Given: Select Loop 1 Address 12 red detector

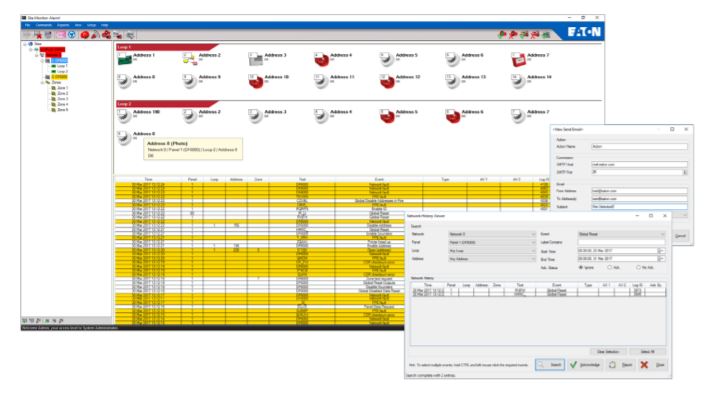Looking at the screenshot, I should click(x=387, y=81).
